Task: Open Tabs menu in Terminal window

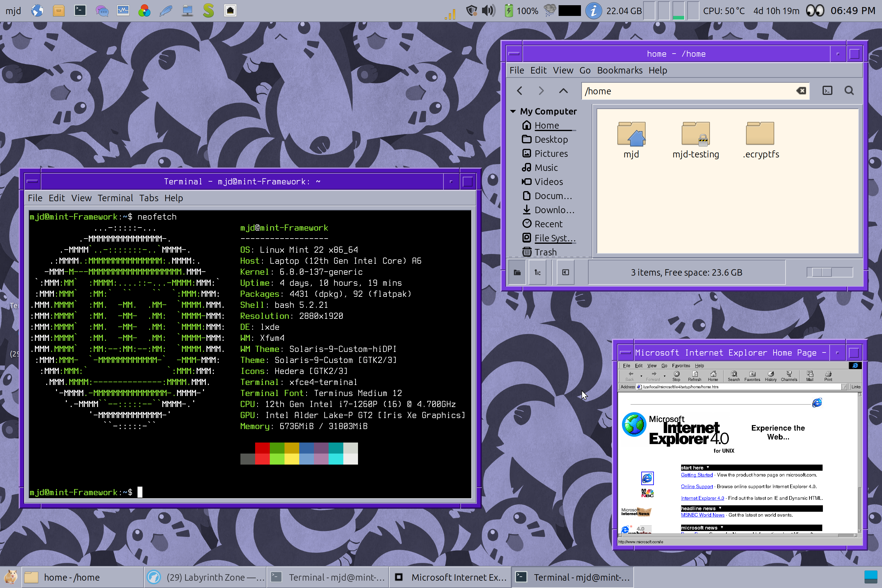Action: [149, 198]
